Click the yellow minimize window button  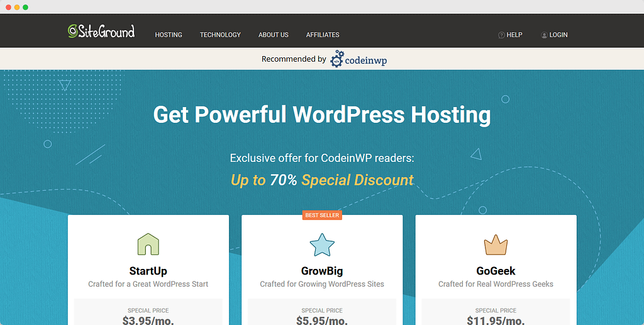click(x=17, y=8)
